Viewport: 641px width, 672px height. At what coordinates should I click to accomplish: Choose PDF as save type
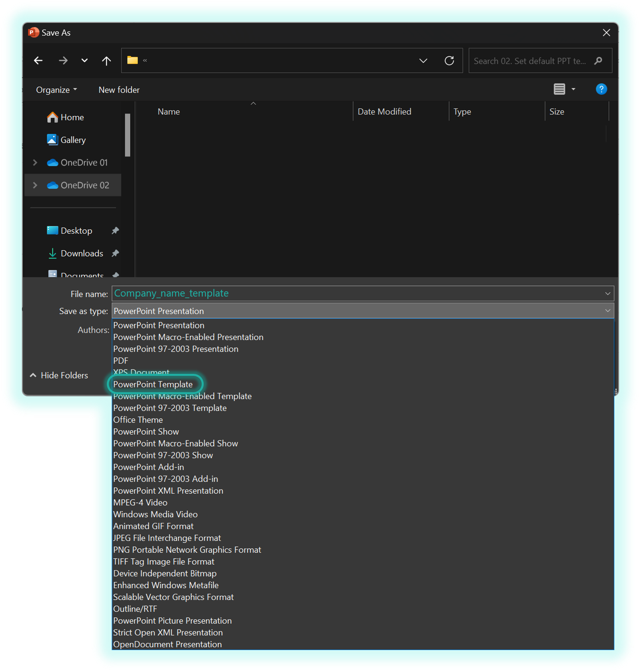(x=363, y=361)
